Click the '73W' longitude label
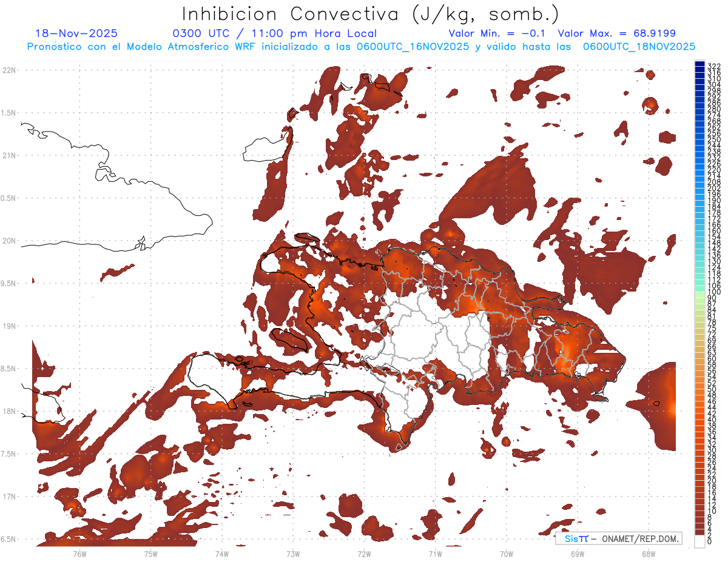Viewport: 728px width, 562px height. click(293, 554)
